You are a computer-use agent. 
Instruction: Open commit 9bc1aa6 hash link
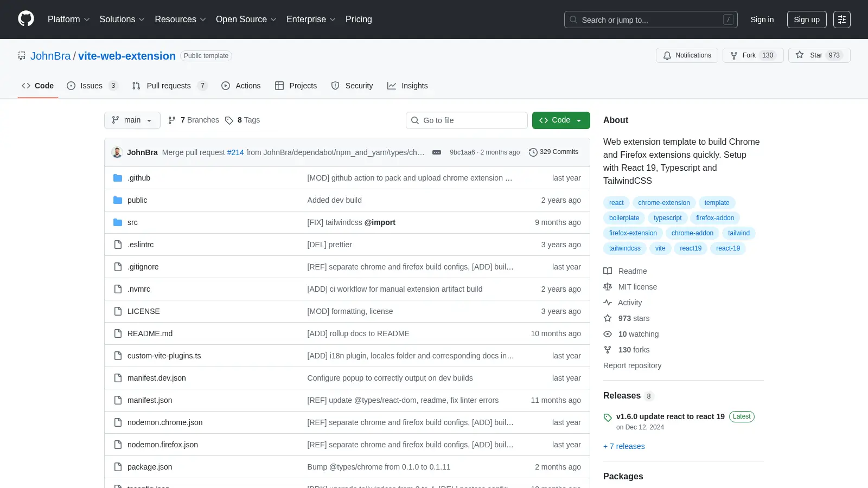click(x=462, y=152)
